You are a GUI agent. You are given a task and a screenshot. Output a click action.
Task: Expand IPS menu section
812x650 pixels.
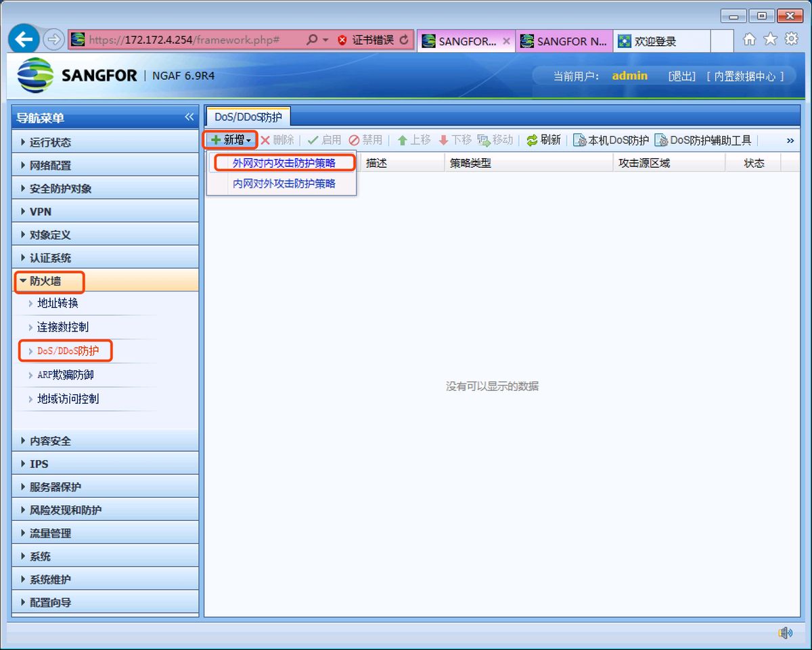(106, 463)
